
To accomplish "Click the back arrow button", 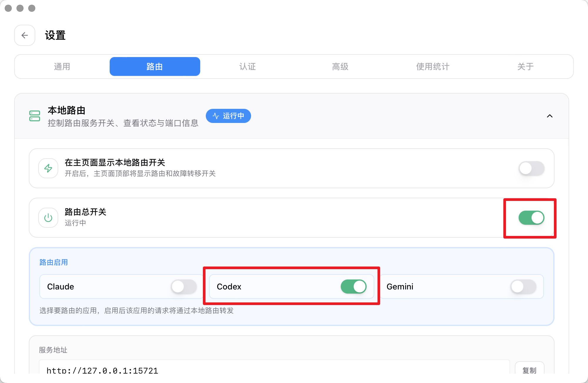I will 25,35.
